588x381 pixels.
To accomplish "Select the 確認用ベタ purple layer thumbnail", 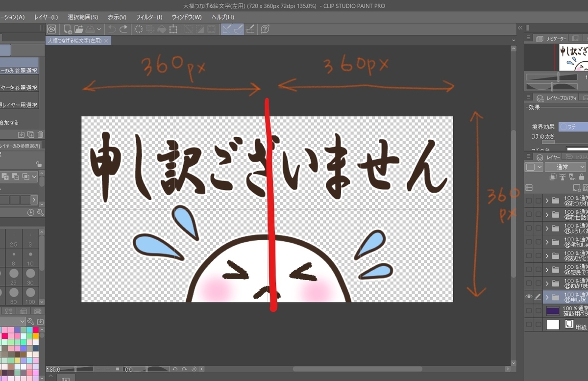I will coord(553,310).
